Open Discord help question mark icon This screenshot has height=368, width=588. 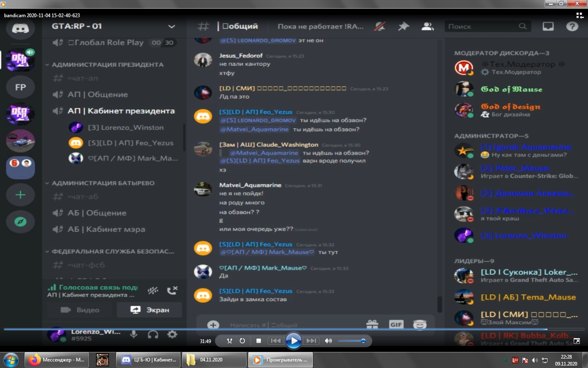[572, 27]
